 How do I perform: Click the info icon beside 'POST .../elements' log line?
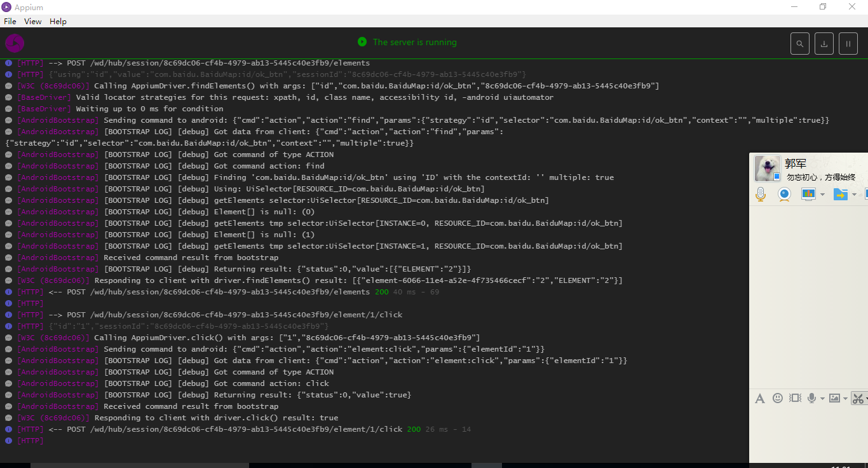coord(9,63)
